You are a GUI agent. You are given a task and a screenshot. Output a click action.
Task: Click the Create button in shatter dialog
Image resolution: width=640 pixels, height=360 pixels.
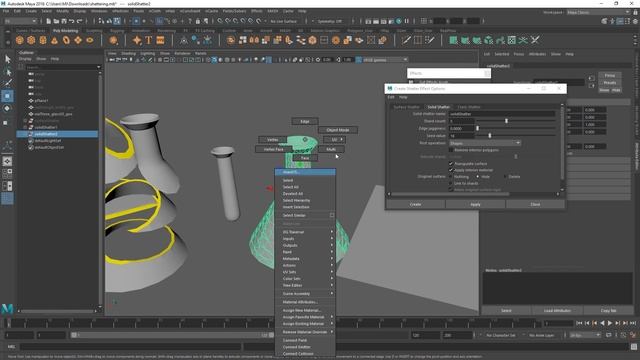[416, 204]
